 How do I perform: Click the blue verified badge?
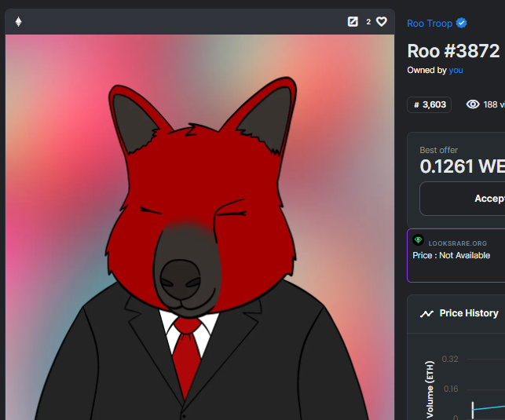tap(462, 23)
